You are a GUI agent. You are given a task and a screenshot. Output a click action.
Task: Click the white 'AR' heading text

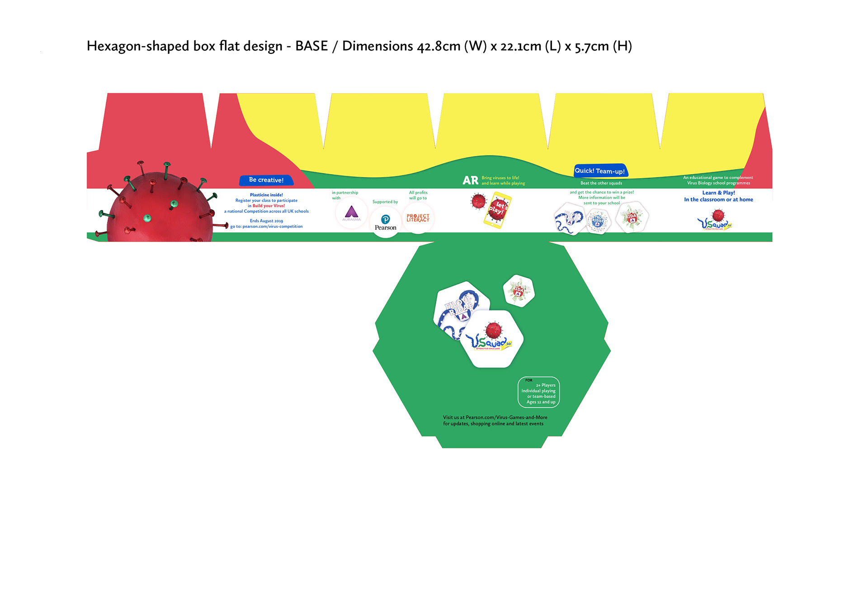pyautogui.click(x=470, y=180)
